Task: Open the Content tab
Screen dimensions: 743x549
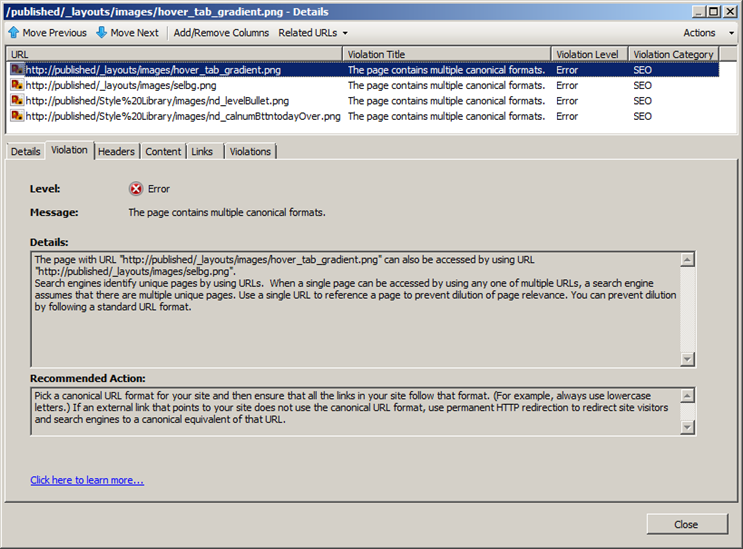Action: [x=163, y=152]
